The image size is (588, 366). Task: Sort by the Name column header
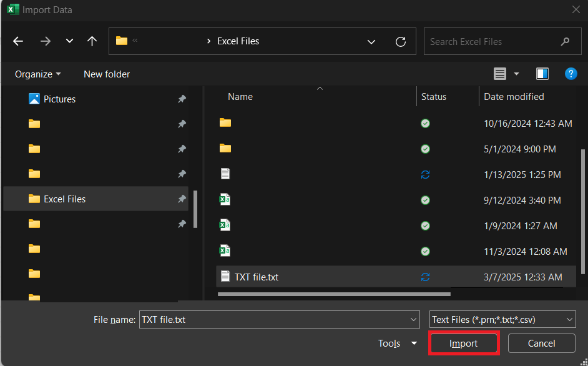pos(240,97)
